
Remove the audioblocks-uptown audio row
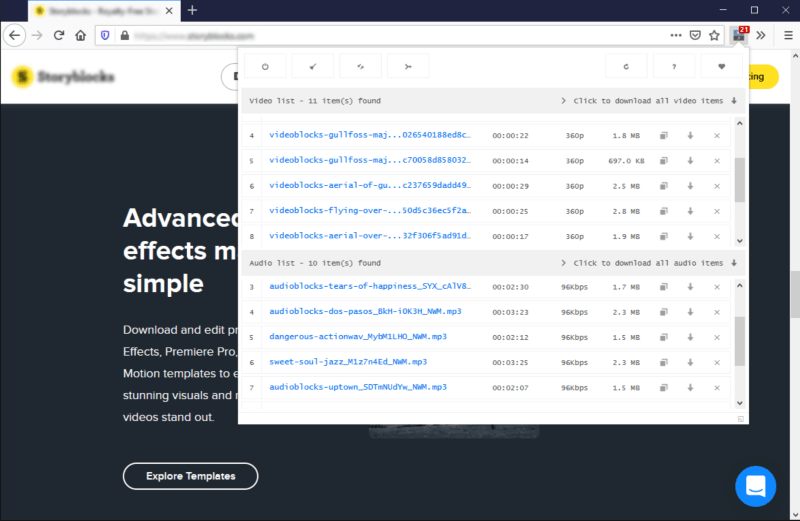(x=717, y=388)
